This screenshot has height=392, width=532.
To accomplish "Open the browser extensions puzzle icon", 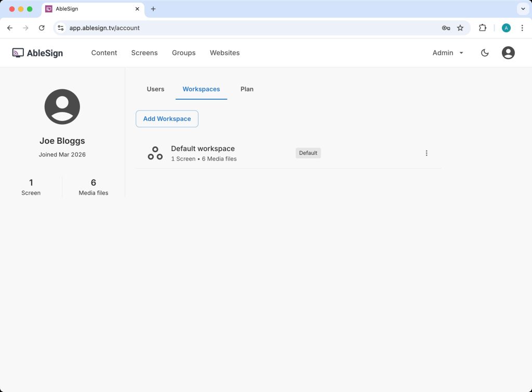I will [483, 28].
